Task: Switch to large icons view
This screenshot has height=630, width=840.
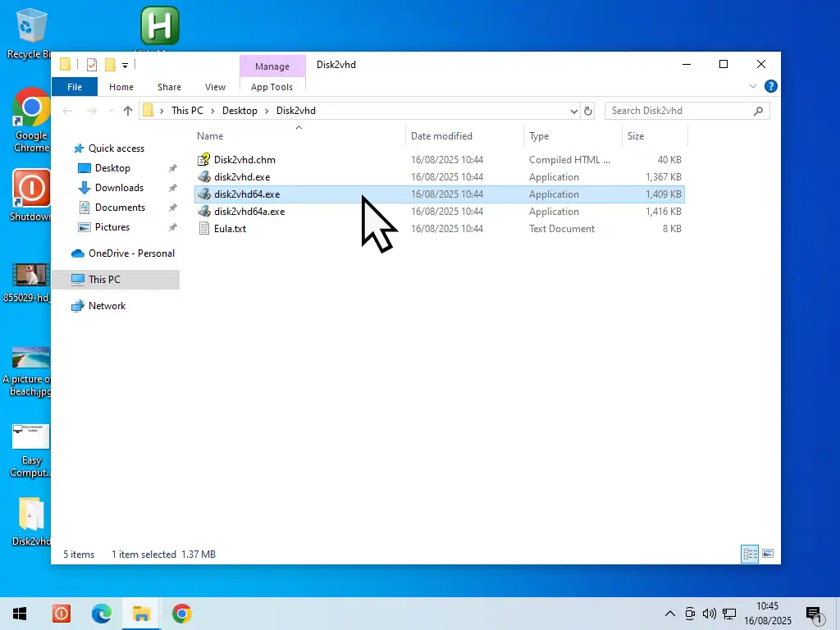Action: coord(768,555)
